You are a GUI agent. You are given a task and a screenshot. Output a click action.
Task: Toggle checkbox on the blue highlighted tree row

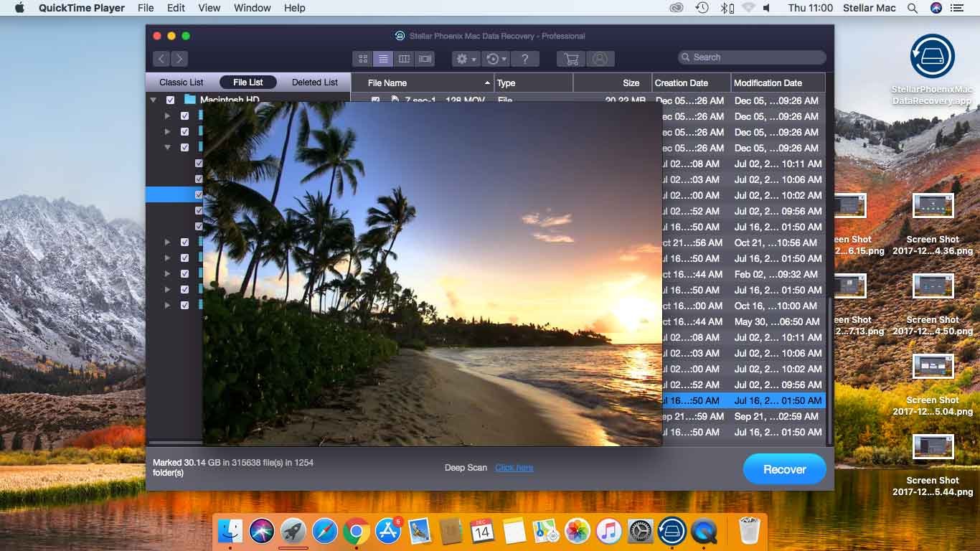click(199, 195)
